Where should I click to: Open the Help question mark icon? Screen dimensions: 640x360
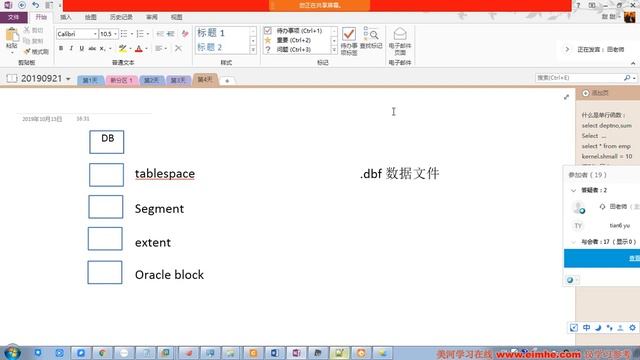[578, 5]
